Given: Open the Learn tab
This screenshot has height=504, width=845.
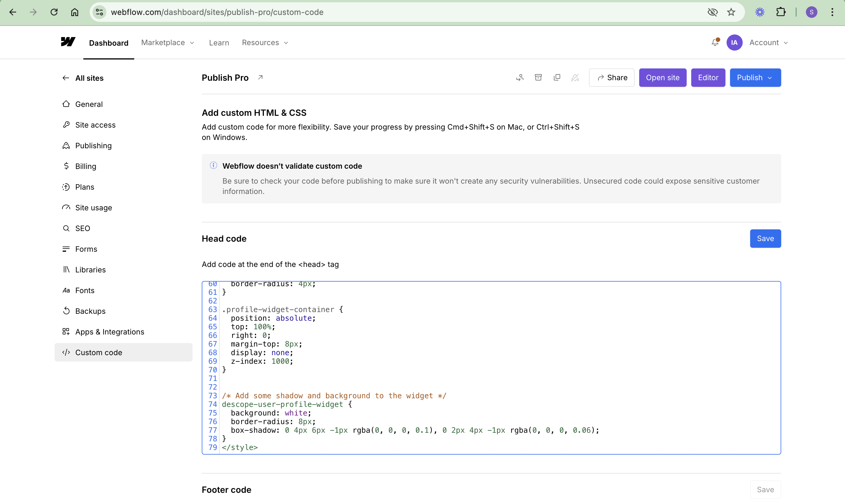Looking at the screenshot, I should (x=219, y=43).
